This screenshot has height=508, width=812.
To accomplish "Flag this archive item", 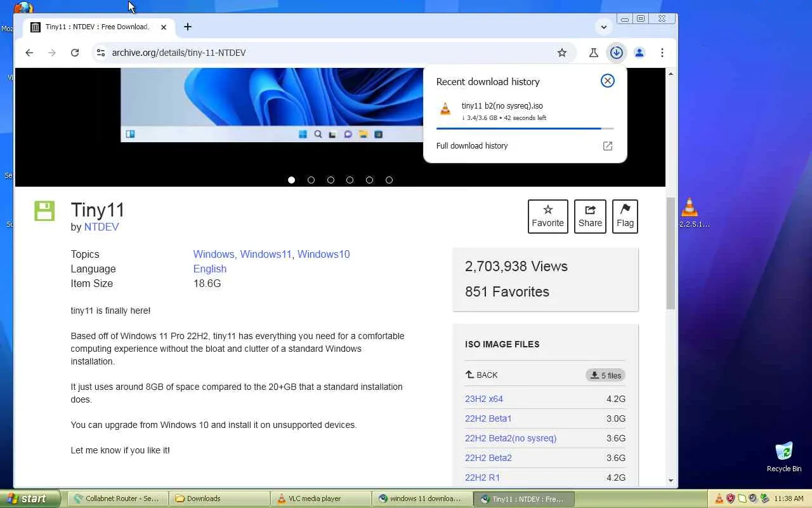I will pyautogui.click(x=625, y=217).
